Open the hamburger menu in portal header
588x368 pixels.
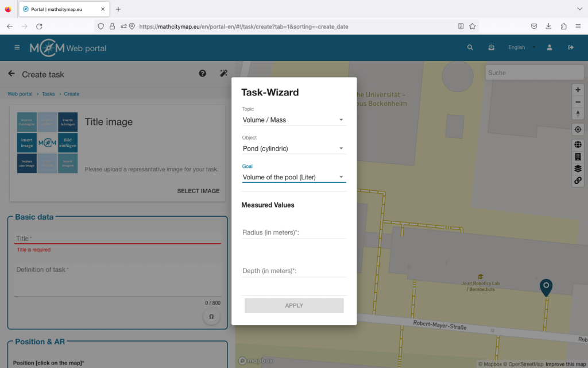tap(17, 48)
